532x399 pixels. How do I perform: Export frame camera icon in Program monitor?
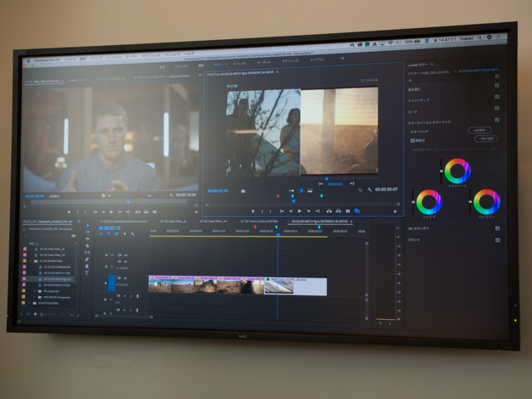coord(348,211)
